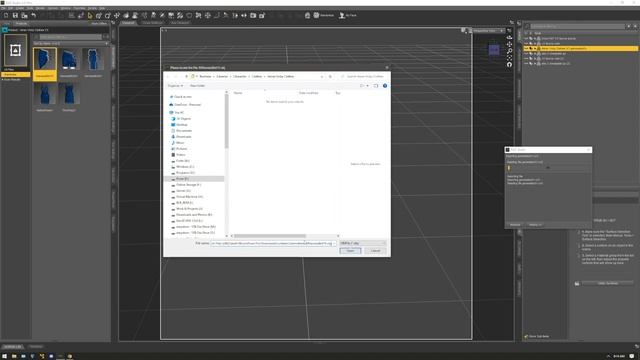Click New folder in file dialog toolbar

click(197, 86)
